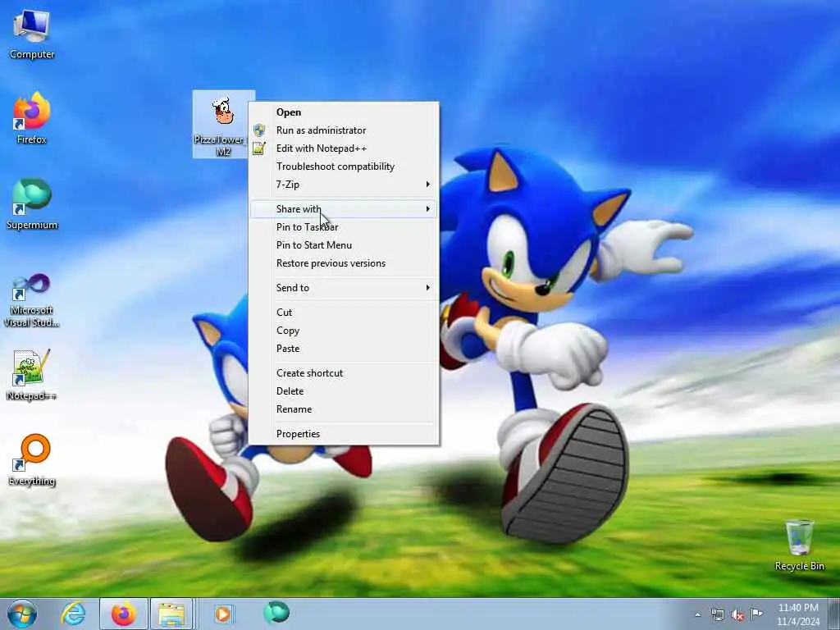Select Troubleshoot compatibility
This screenshot has width=840, height=630.
(x=344, y=167)
